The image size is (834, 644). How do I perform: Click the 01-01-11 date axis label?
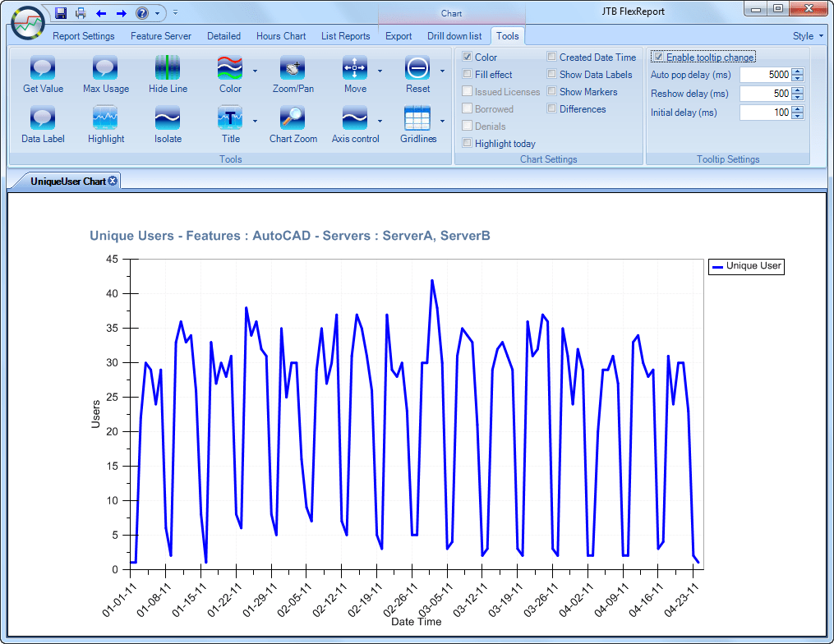tap(118, 600)
